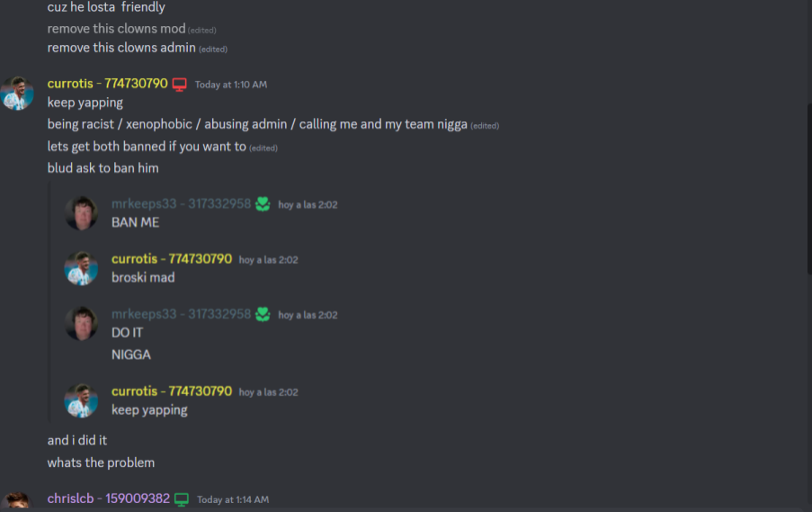Open the chrislcb - 159009382 username
812x512 pixels.
[x=109, y=499]
